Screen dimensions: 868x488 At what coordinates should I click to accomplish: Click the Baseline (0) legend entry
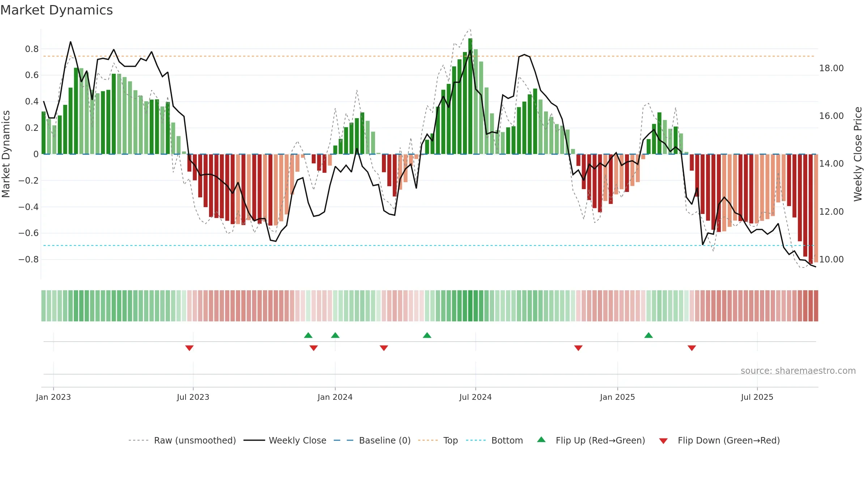372,440
